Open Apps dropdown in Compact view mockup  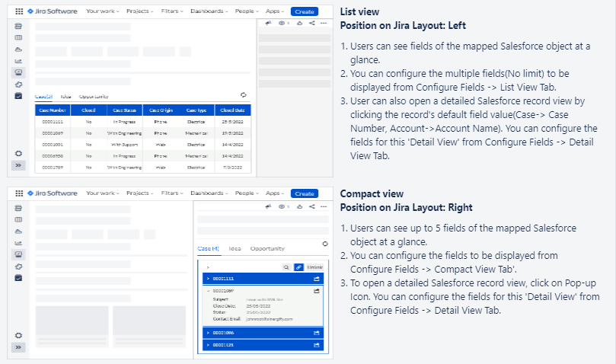click(x=275, y=193)
